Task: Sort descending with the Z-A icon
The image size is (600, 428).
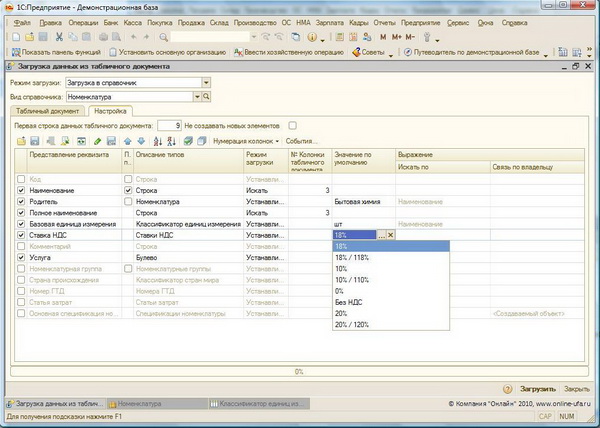Action: tap(171, 141)
